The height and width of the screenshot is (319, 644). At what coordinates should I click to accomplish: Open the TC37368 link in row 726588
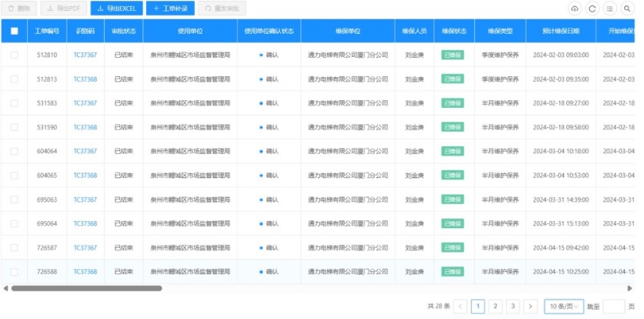point(85,272)
